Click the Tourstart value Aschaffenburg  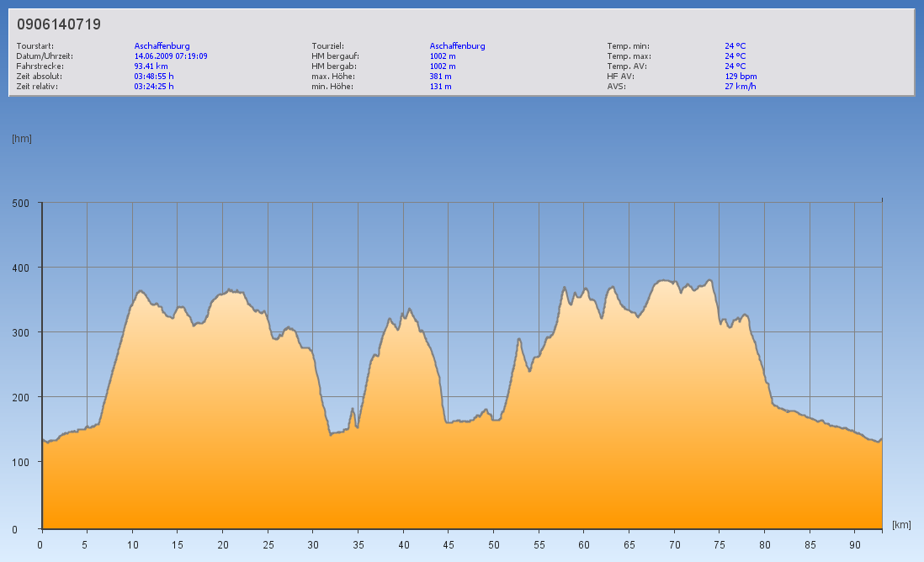tap(162, 45)
